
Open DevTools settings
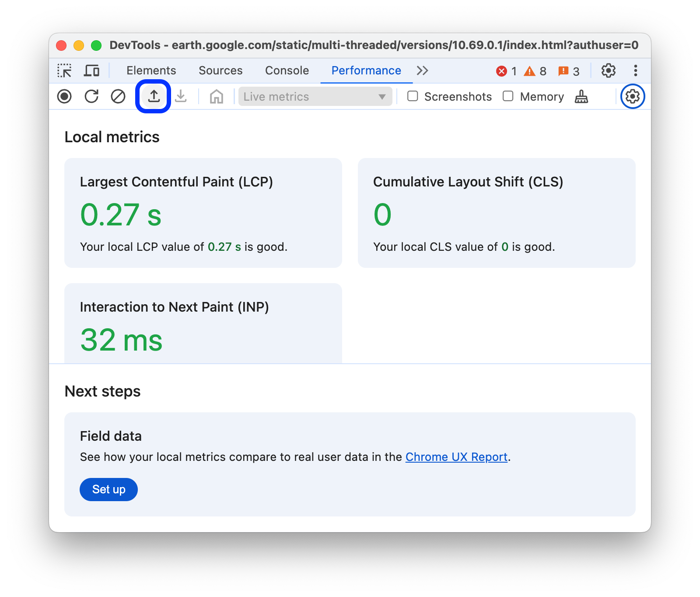tap(608, 70)
